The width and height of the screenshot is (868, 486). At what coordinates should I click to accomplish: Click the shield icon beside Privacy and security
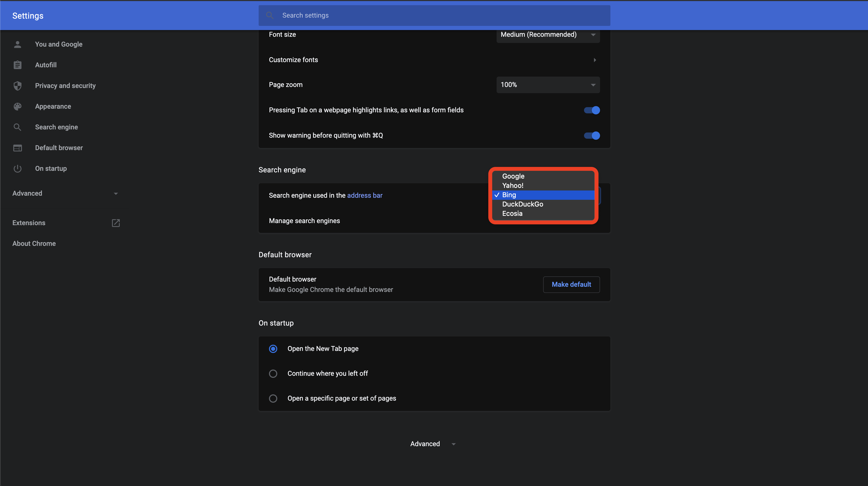point(18,86)
